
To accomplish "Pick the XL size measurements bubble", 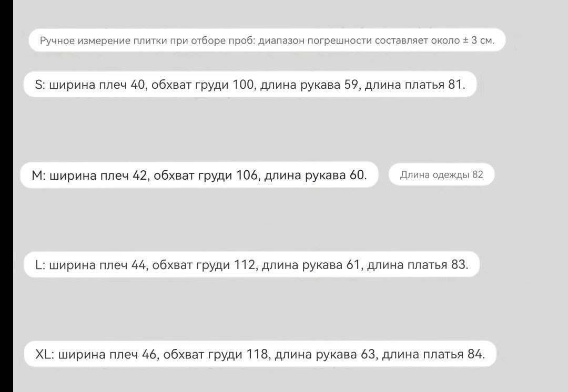I will click(x=260, y=354).
